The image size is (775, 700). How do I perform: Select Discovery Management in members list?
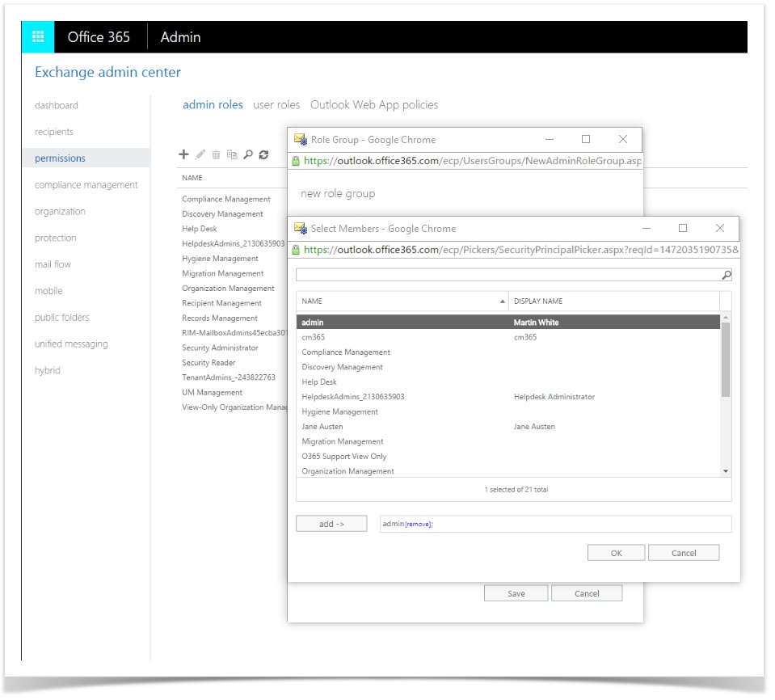pos(508,367)
